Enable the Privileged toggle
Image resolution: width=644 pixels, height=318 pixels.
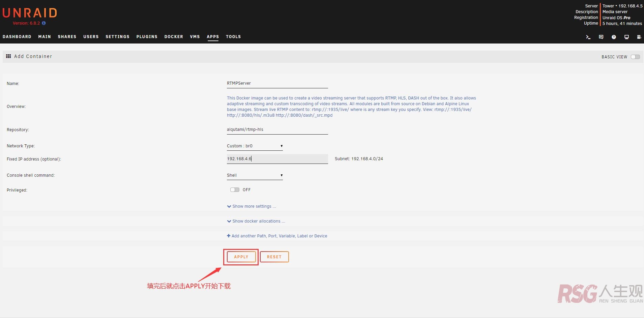[235, 190]
